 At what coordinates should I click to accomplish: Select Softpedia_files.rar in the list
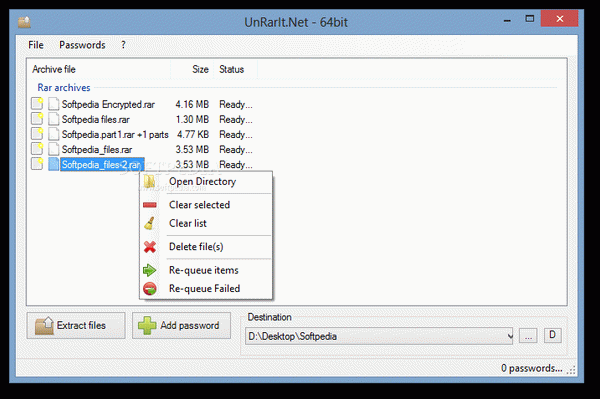coord(97,150)
